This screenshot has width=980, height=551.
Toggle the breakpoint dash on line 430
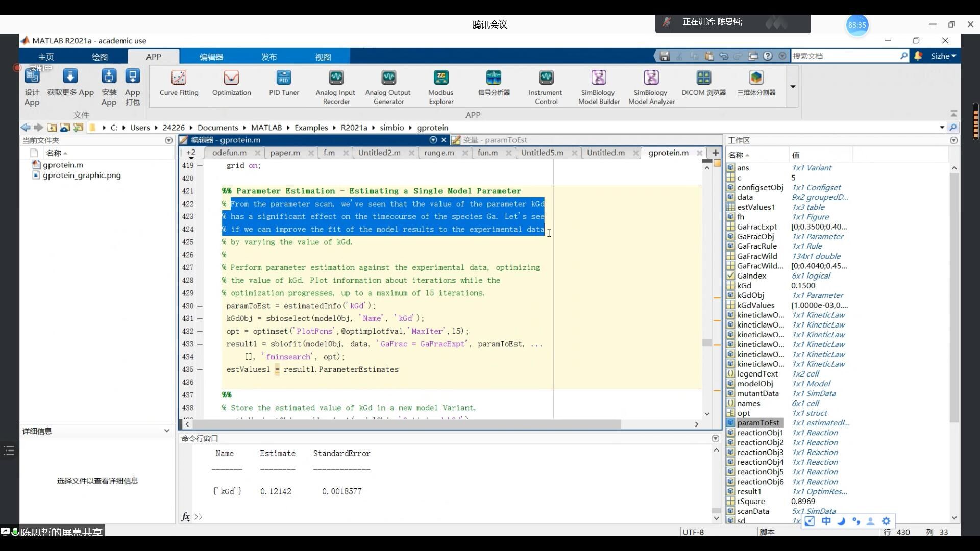(200, 306)
